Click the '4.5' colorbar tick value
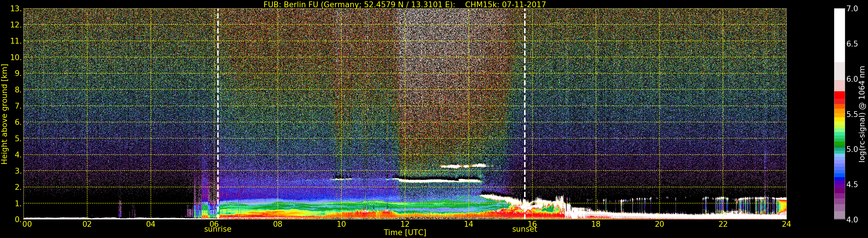Image resolution: width=868 pixels, height=238 pixels. coord(852,185)
